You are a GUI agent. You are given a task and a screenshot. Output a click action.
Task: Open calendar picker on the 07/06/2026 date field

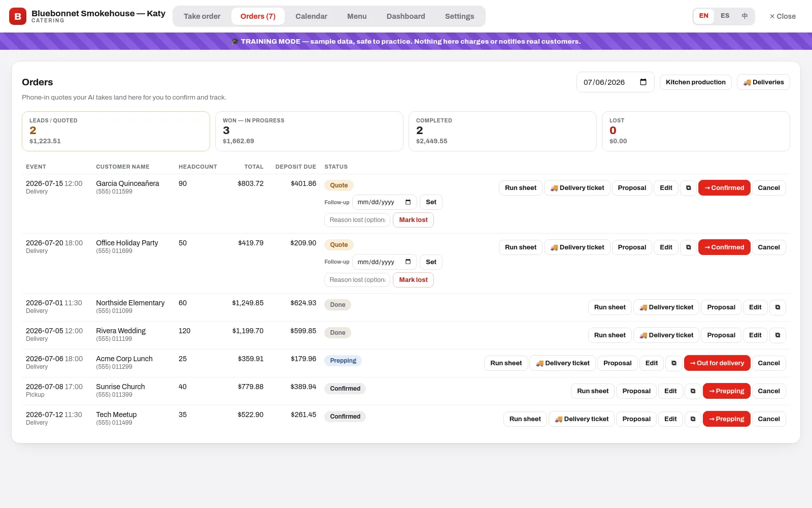coord(643,82)
